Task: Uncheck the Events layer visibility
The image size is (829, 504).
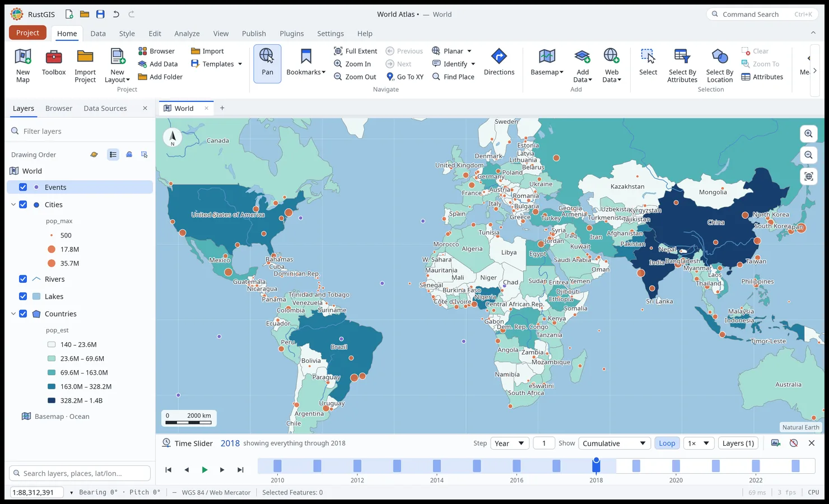Action: pos(23,187)
